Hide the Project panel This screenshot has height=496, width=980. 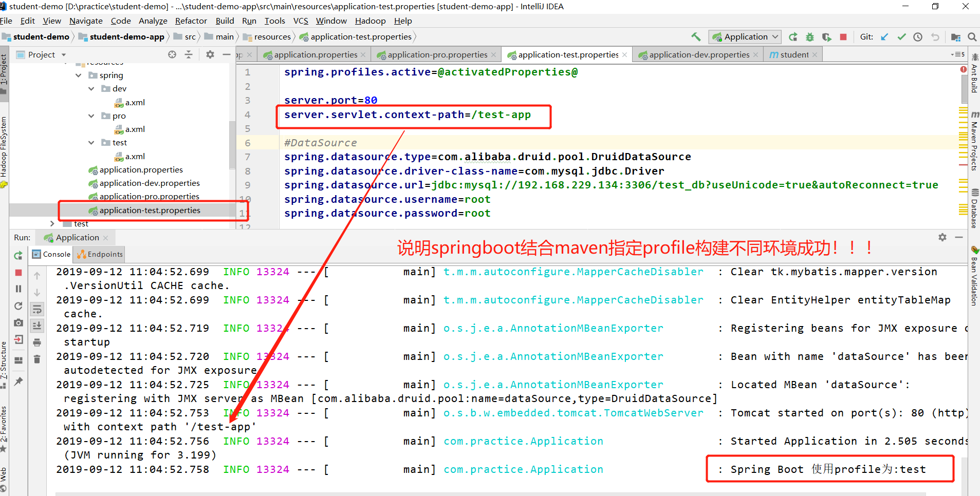[x=226, y=54]
